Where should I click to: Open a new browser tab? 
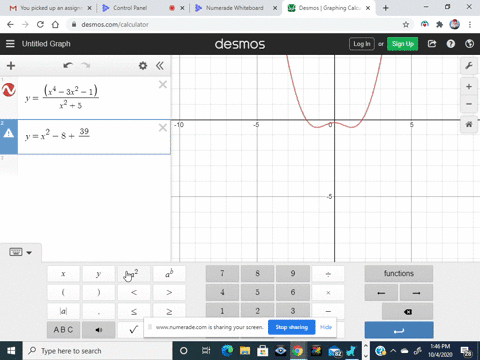pyautogui.click(x=386, y=8)
